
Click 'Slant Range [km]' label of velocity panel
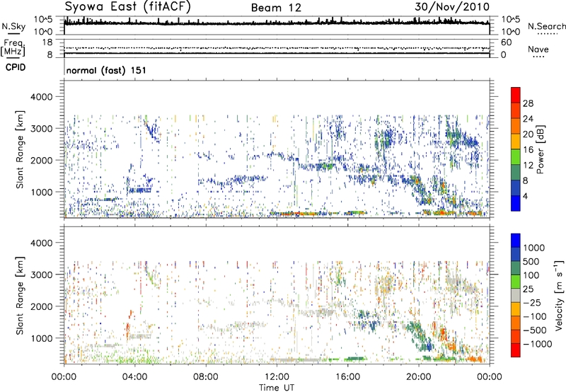pos(20,295)
